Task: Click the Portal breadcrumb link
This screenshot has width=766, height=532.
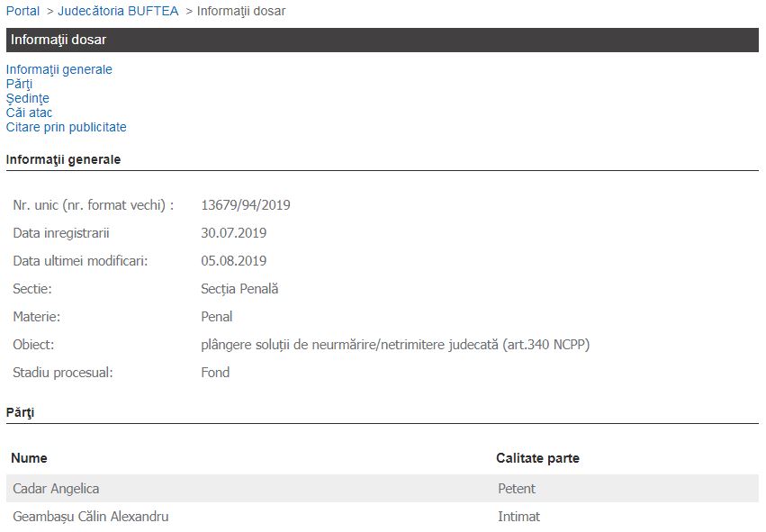Action: coord(23,11)
